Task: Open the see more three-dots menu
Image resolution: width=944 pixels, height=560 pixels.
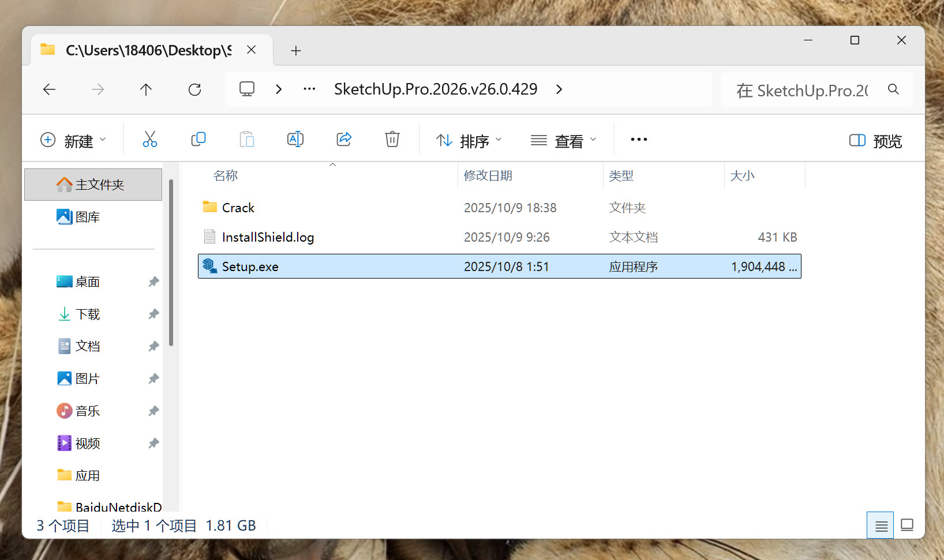Action: coord(639,140)
